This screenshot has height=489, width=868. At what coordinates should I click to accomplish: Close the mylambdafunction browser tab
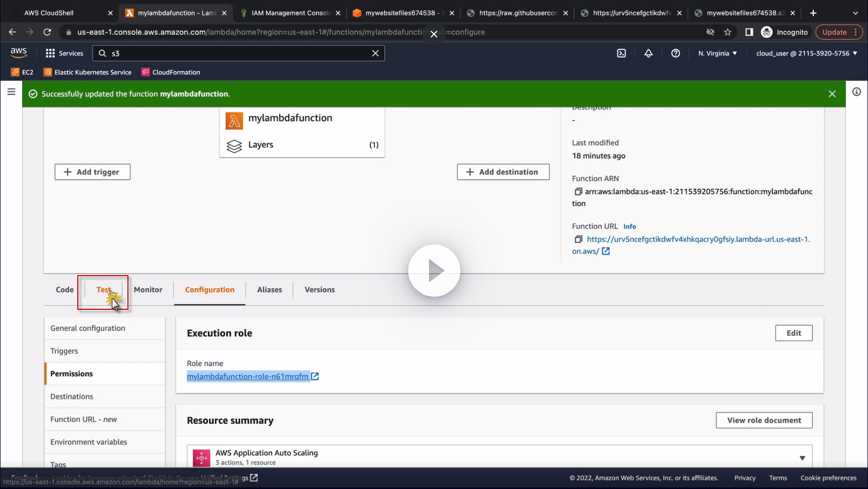point(224,13)
